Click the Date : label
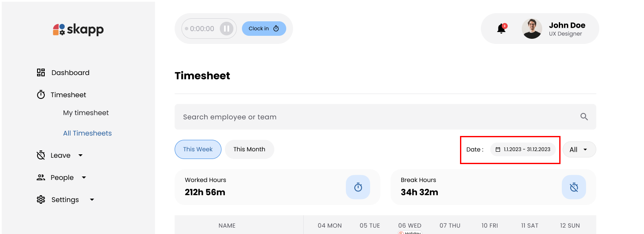 tap(475, 150)
